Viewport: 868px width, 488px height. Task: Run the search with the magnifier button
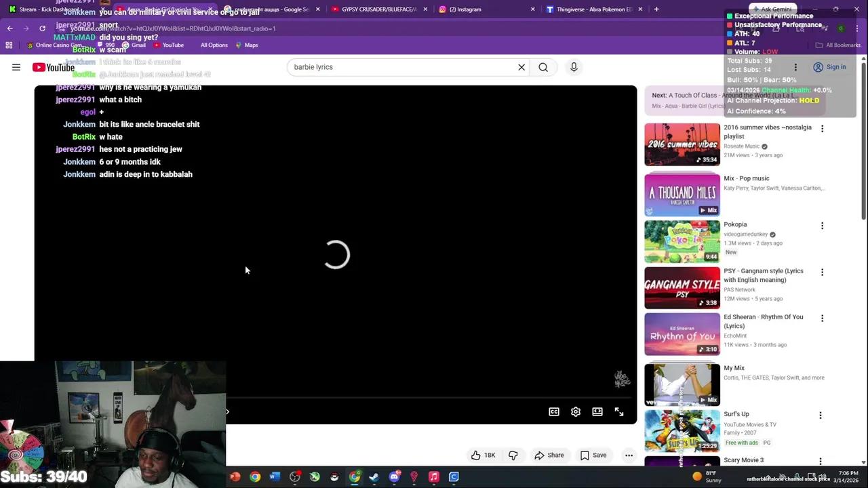543,67
